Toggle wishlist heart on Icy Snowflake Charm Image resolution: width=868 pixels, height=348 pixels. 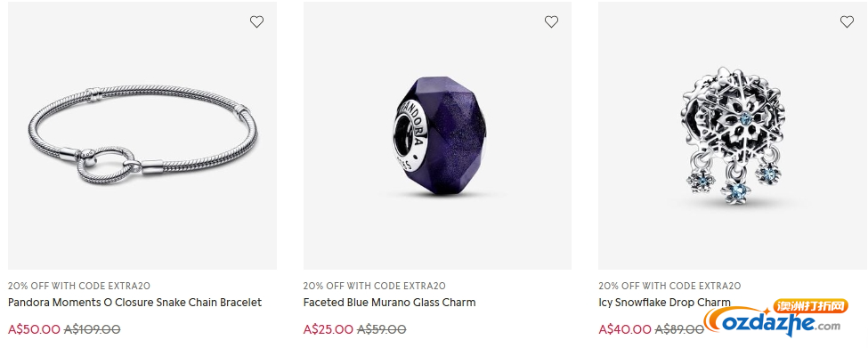click(847, 21)
